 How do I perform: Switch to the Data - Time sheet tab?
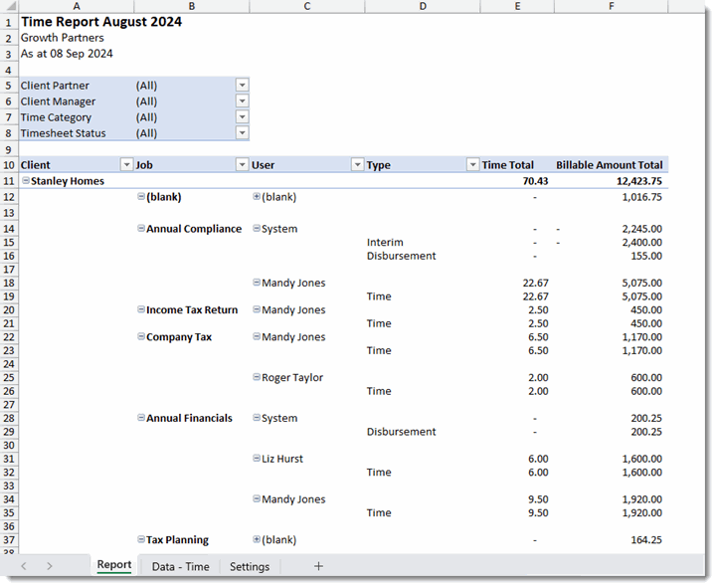[180, 566]
